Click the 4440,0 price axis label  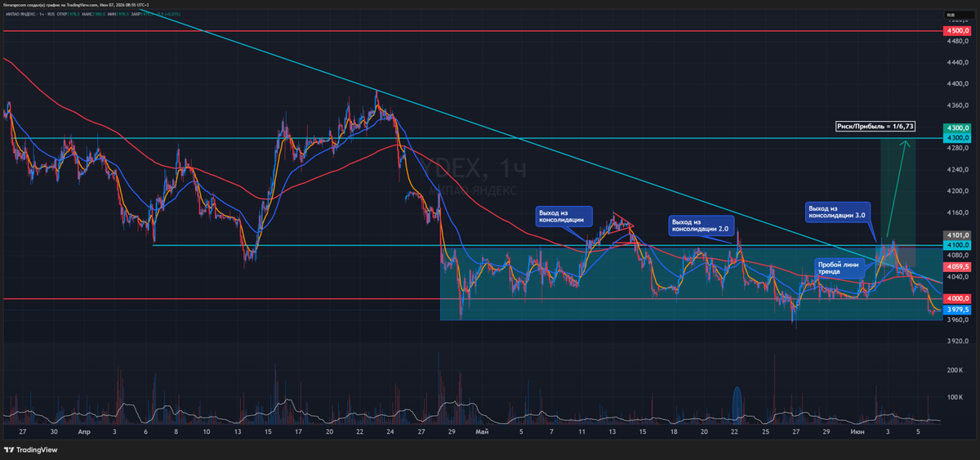click(x=958, y=63)
